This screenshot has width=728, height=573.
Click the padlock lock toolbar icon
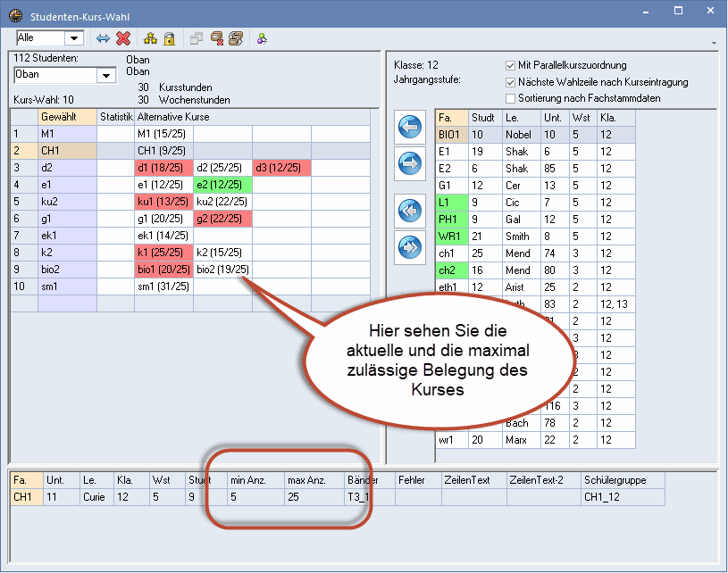(170, 38)
